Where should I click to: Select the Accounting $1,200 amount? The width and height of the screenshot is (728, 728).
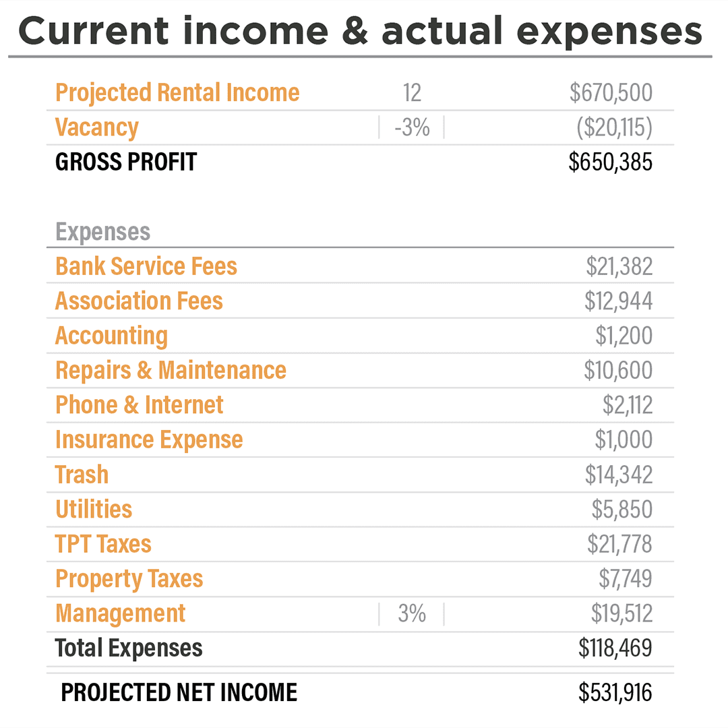(x=624, y=336)
